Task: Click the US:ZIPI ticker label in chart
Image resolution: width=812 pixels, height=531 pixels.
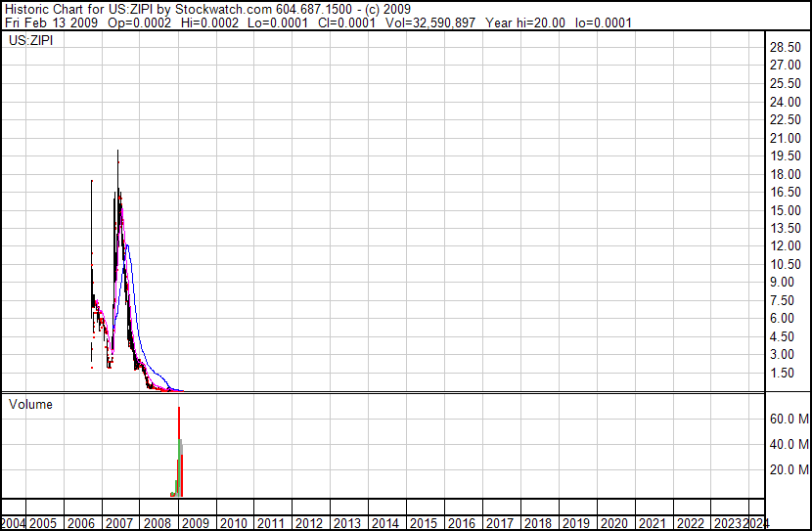Action: 30,41
